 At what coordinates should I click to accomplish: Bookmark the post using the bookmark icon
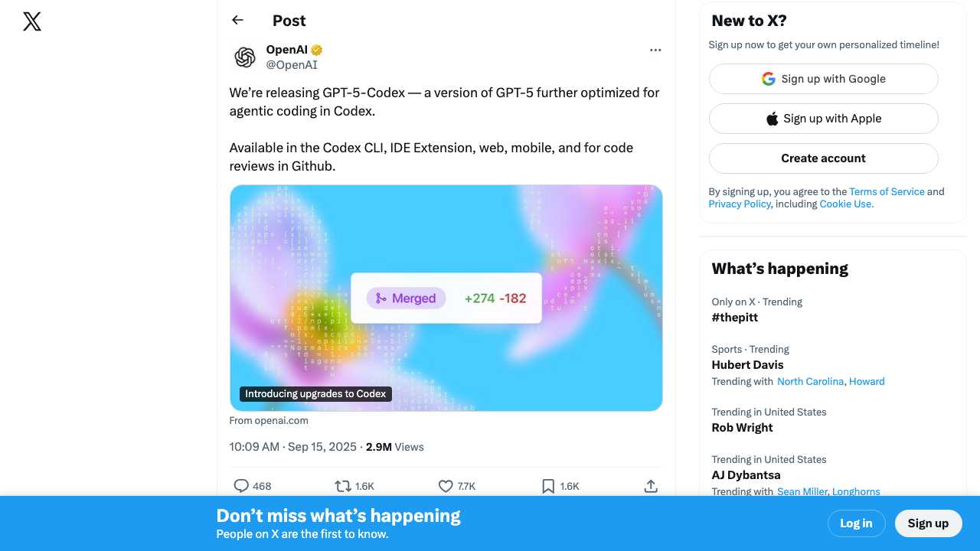548,486
